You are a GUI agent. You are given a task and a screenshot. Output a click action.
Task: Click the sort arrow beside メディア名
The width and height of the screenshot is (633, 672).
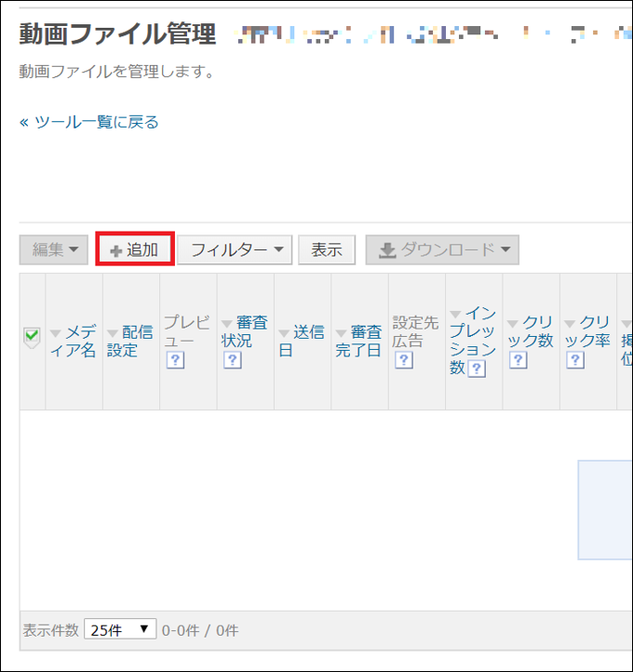tap(55, 333)
